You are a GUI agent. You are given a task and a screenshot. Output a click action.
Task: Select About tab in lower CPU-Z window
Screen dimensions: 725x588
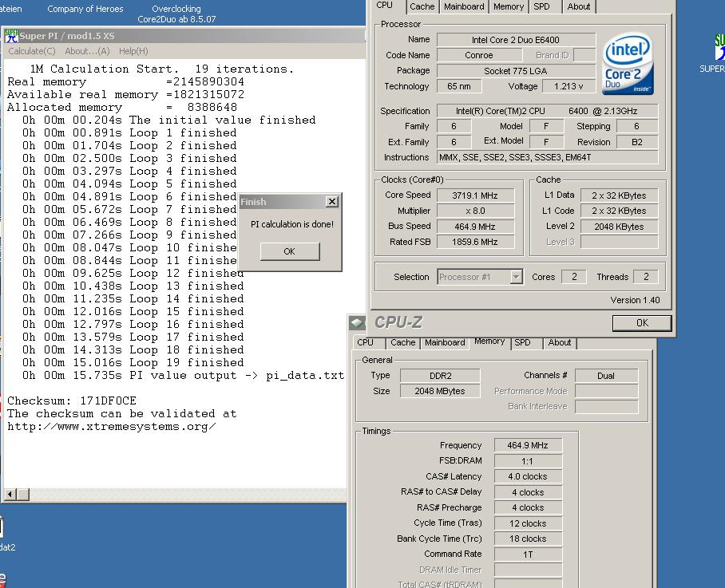[x=560, y=343]
